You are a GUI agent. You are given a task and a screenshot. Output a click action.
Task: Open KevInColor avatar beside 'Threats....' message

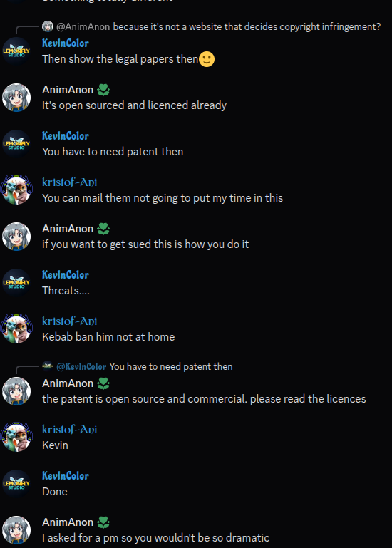coord(16,283)
